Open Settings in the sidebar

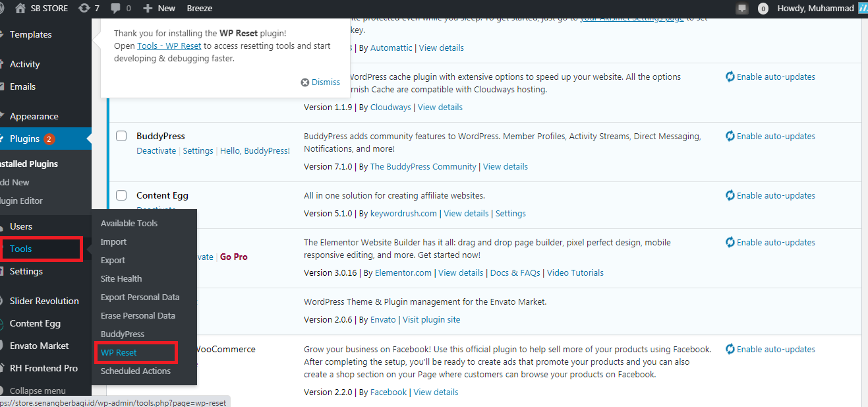pyautogui.click(x=26, y=271)
